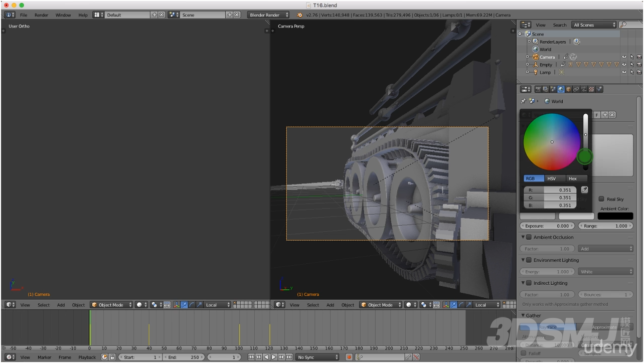
Task: Click the World globe icon in outliner
Action: tap(536, 49)
